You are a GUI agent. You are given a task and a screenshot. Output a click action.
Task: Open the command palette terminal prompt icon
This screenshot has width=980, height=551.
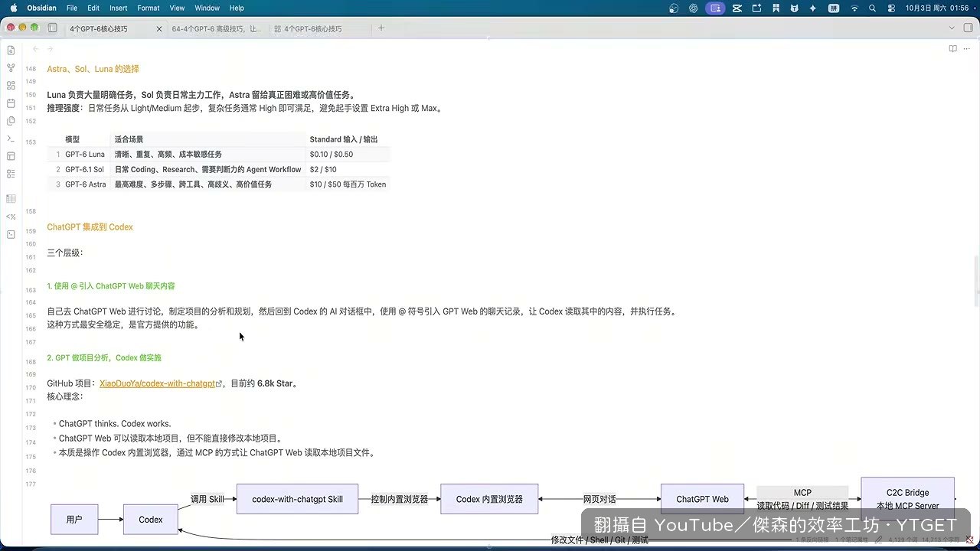click(x=11, y=139)
